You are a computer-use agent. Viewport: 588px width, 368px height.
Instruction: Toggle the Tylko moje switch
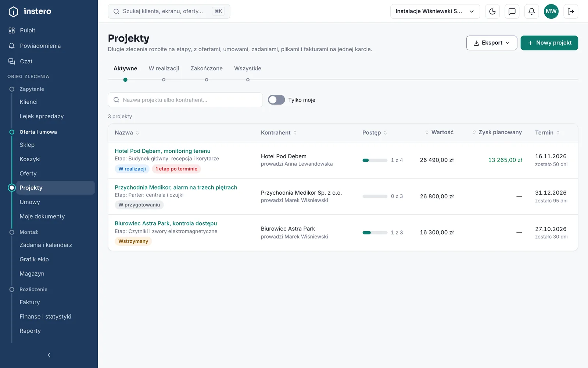click(276, 100)
